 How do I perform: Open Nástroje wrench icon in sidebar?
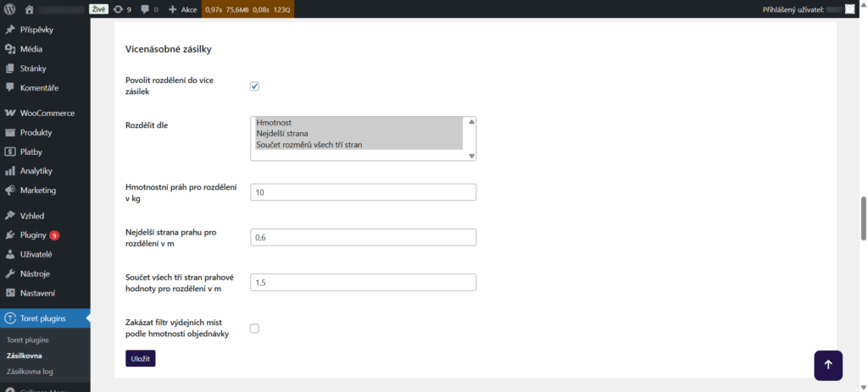(x=10, y=274)
